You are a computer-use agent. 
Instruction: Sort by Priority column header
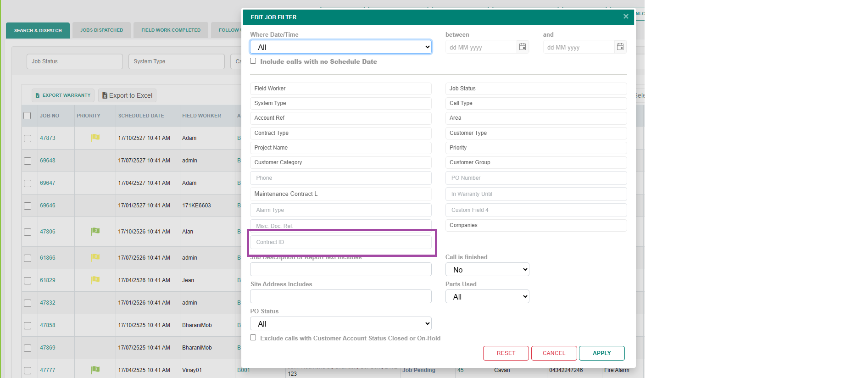coord(89,116)
